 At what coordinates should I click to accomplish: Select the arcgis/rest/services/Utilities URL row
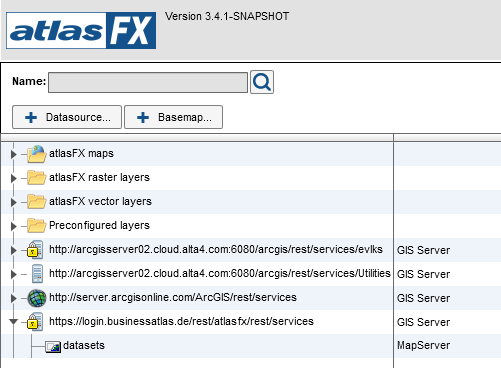pyautogui.click(x=220, y=273)
